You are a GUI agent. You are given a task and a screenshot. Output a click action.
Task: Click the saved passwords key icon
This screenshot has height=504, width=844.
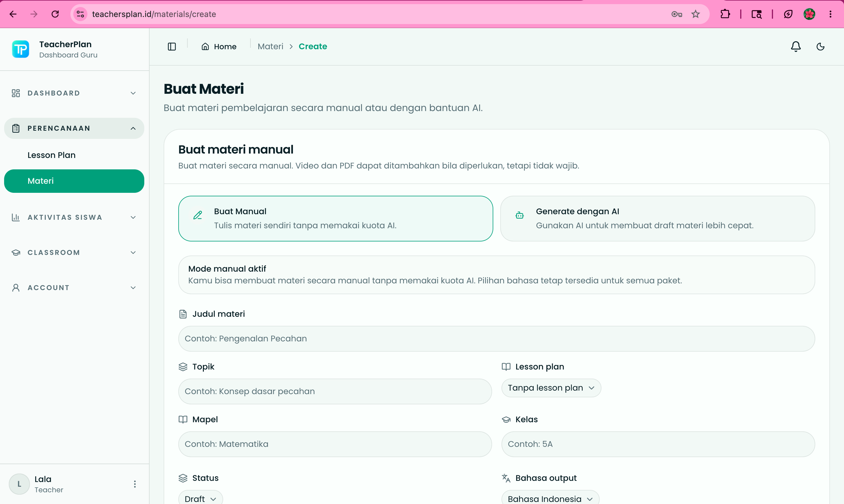point(677,14)
